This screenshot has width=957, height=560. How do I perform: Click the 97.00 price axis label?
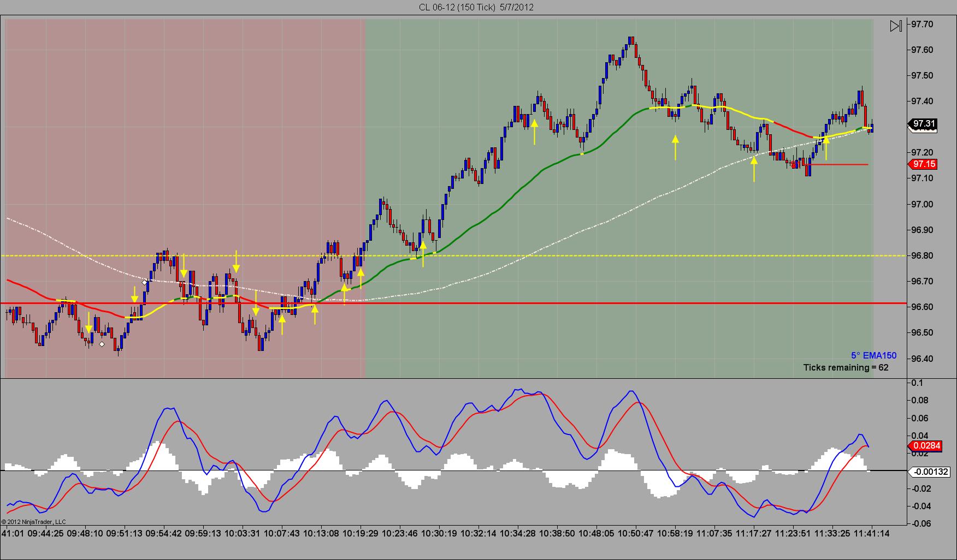[922, 204]
